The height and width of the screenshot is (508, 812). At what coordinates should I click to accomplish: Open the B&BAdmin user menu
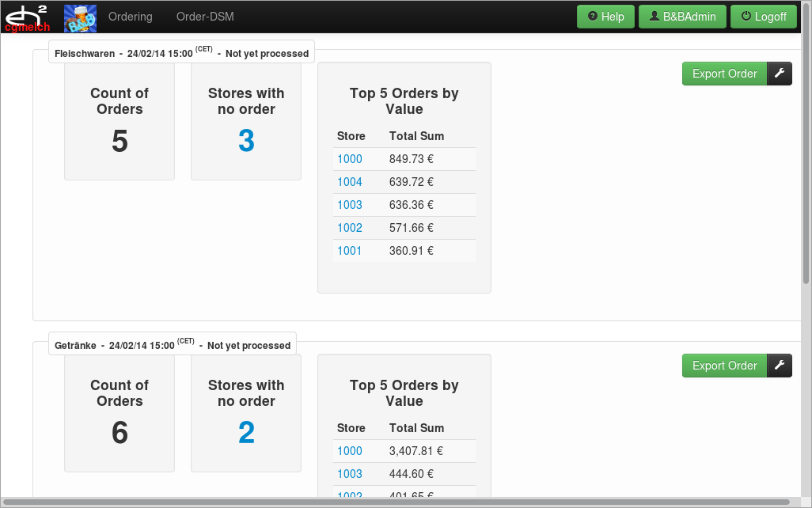tap(682, 17)
